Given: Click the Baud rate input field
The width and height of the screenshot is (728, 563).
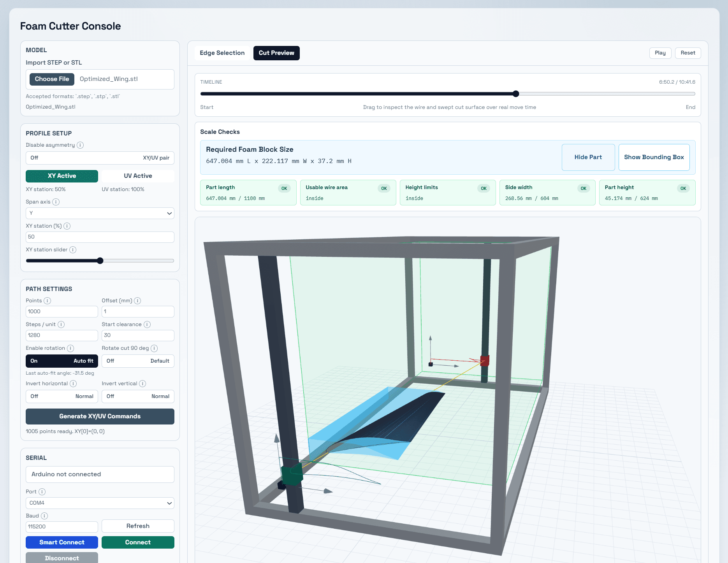Looking at the screenshot, I should [62, 526].
